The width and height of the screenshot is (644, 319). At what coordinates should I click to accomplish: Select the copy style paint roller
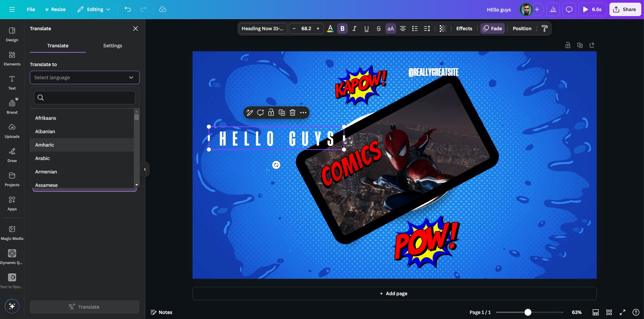coord(545,29)
